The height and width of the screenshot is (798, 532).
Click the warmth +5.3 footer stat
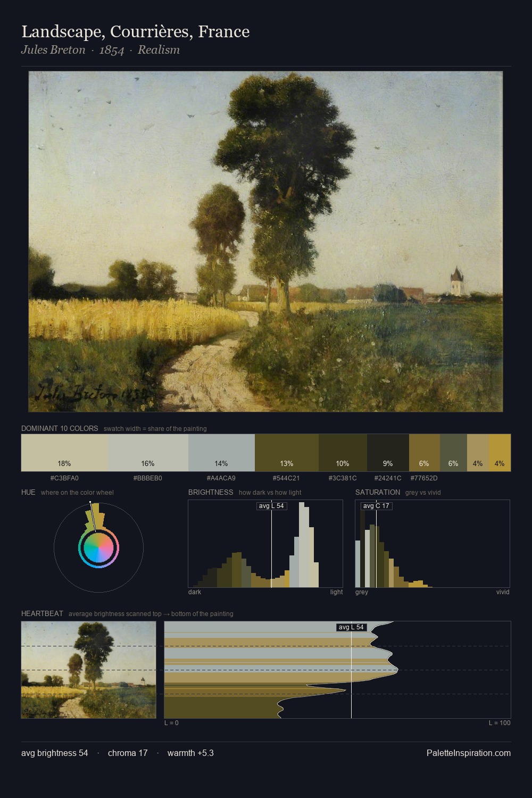(190, 753)
